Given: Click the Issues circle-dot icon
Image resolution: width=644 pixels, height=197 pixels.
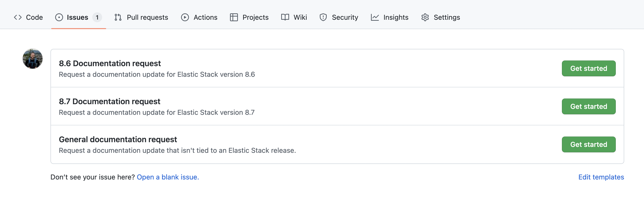Looking at the screenshot, I should coord(59,17).
